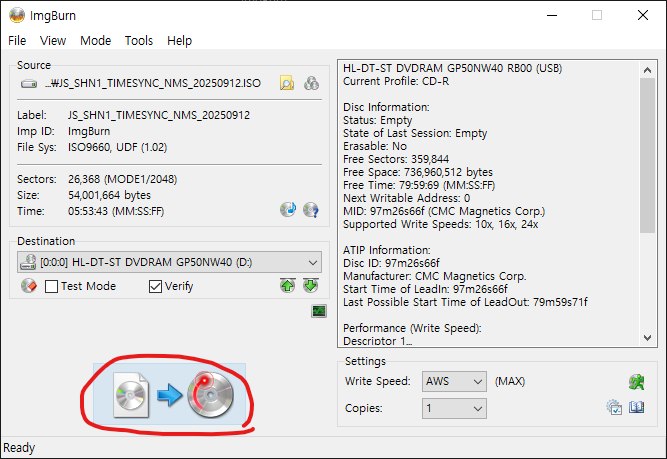The image size is (667, 459).
Task: Open the log window icon
Action: tap(319, 312)
